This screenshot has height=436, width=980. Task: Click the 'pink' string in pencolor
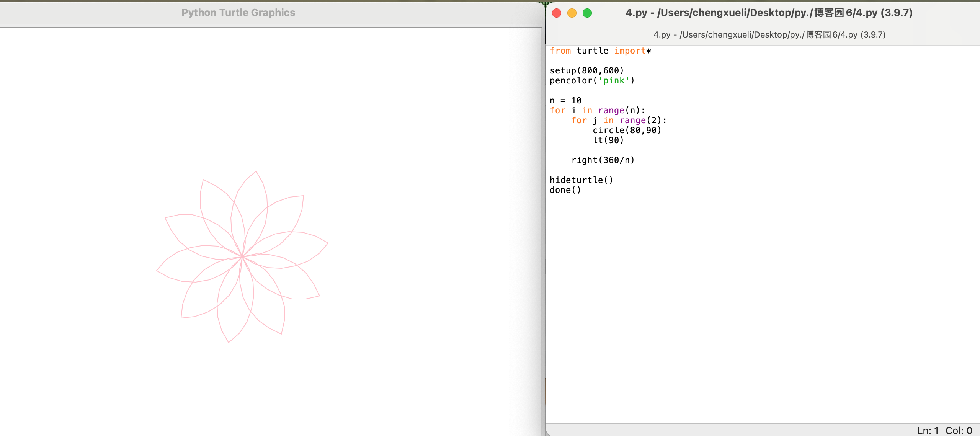(614, 80)
